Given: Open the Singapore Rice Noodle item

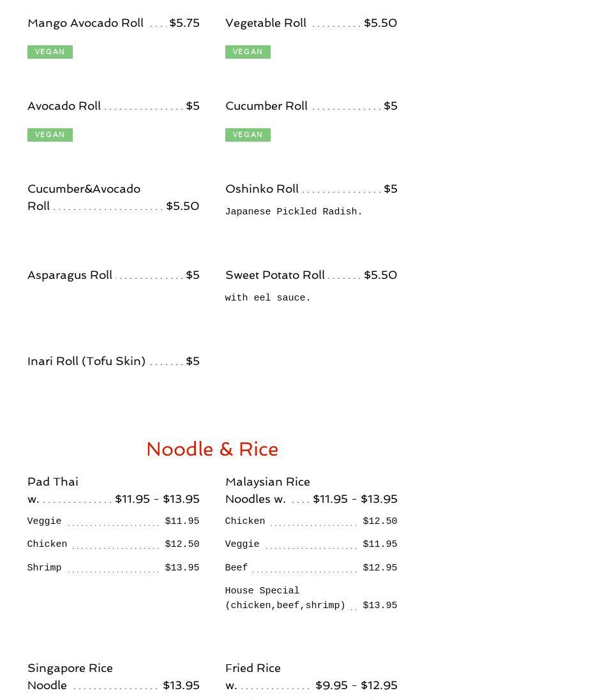Looking at the screenshot, I should tap(70, 669).
